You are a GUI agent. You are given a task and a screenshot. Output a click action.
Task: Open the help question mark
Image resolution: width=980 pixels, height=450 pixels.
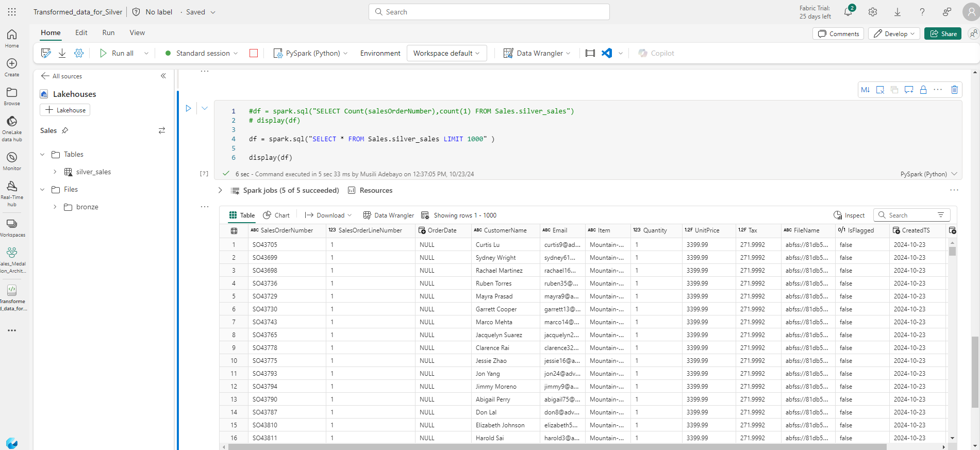point(922,11)
